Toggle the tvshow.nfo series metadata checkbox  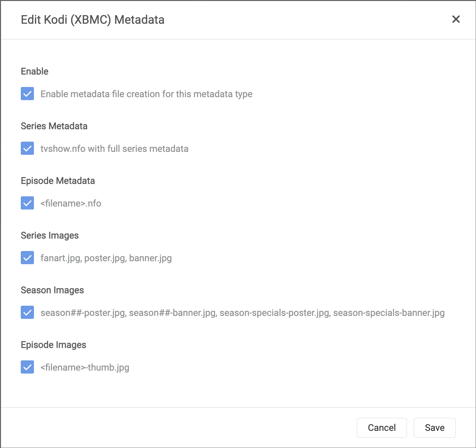point(27,149)
